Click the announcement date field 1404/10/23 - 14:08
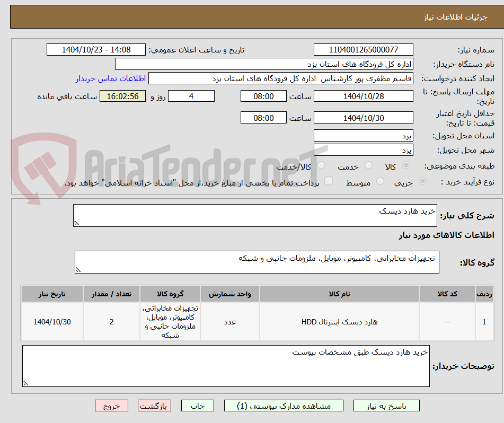This screenshot has height=423, width=504. pos(96,50)
